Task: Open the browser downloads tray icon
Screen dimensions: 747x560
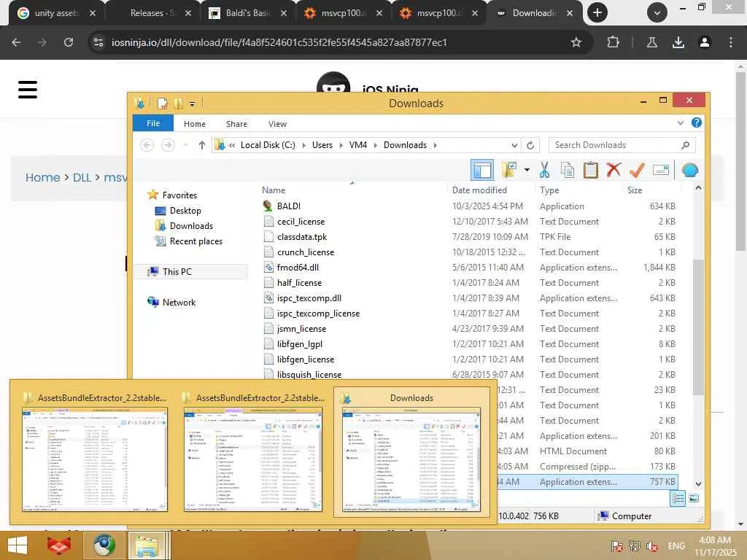Action: [x=678, y=42]
